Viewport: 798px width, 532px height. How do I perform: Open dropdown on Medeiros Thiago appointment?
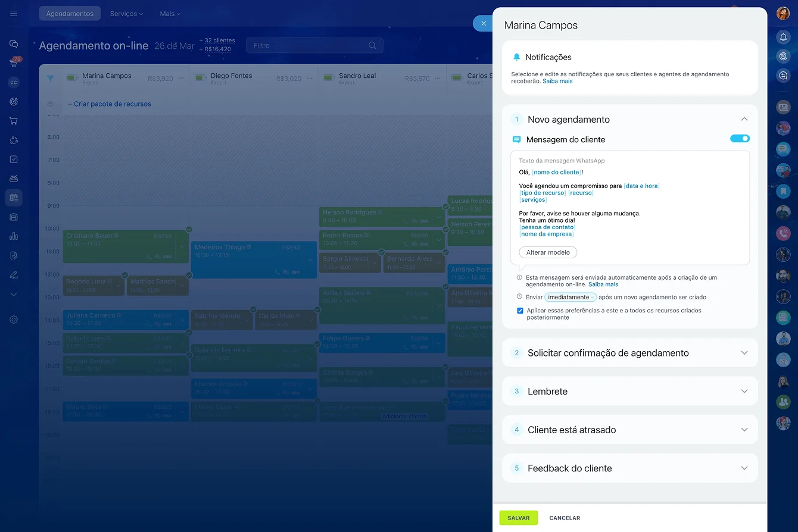pyautogui.click(x=310, y=259)
